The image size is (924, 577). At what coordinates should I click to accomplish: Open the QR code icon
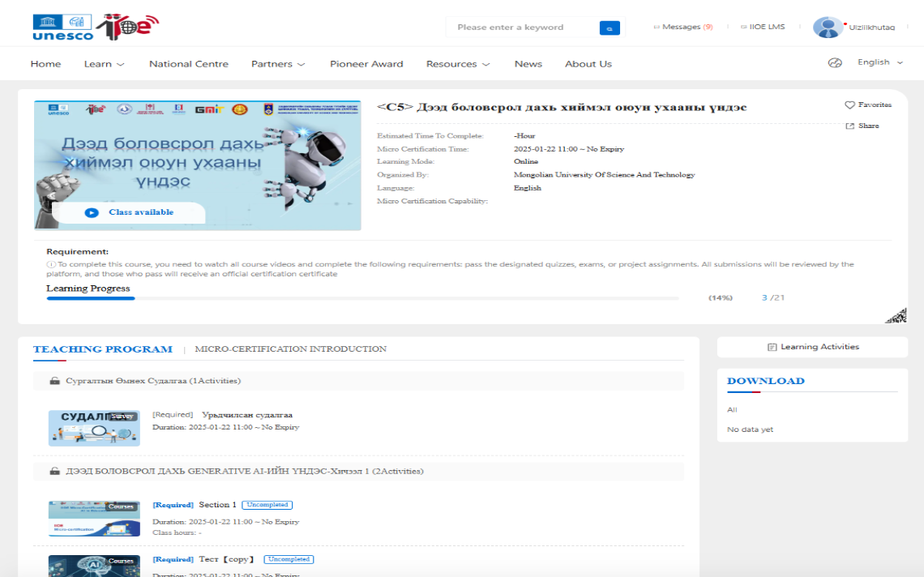[896, 316]
